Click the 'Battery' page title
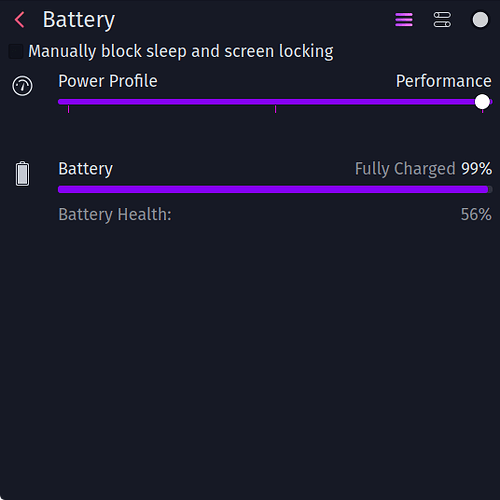 tap(79, 20)
